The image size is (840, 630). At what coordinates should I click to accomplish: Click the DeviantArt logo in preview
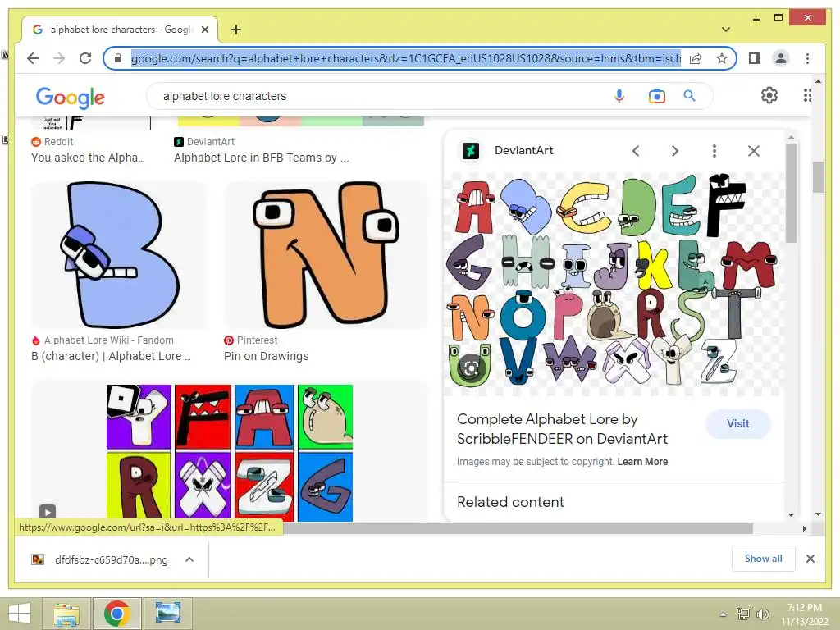470,151
